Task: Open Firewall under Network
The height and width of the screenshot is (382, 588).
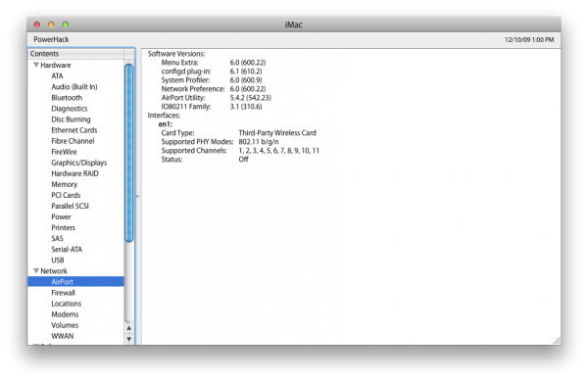Action: pos(63,293)
